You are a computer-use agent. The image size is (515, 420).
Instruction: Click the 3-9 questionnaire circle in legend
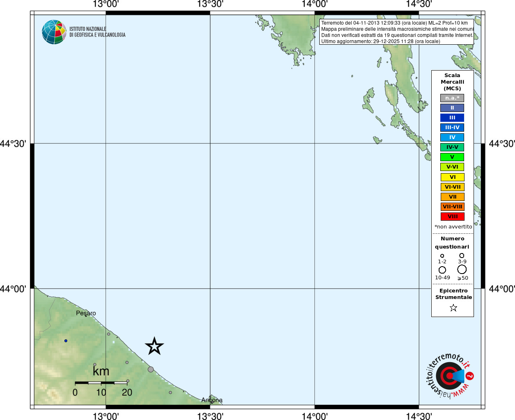click(462, 256)
